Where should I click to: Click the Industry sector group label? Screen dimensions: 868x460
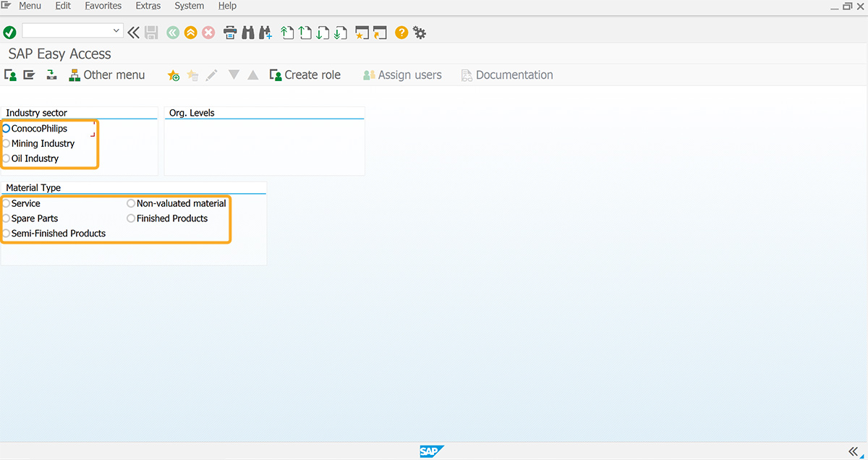click(x=37, y=113)
